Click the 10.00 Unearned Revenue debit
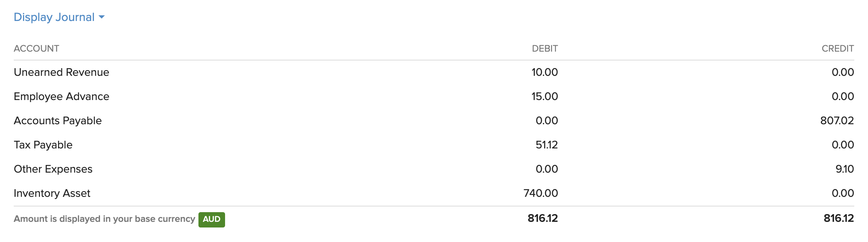The width and height of the screenshot is (868, 242). [x=545, y=73]
